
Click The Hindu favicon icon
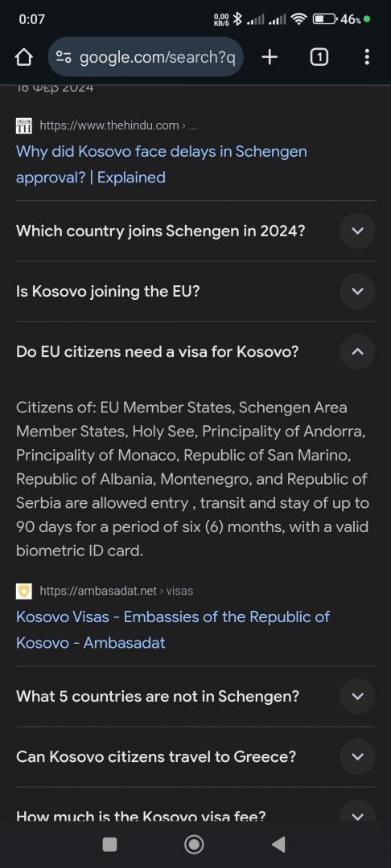tap(24, 125)
